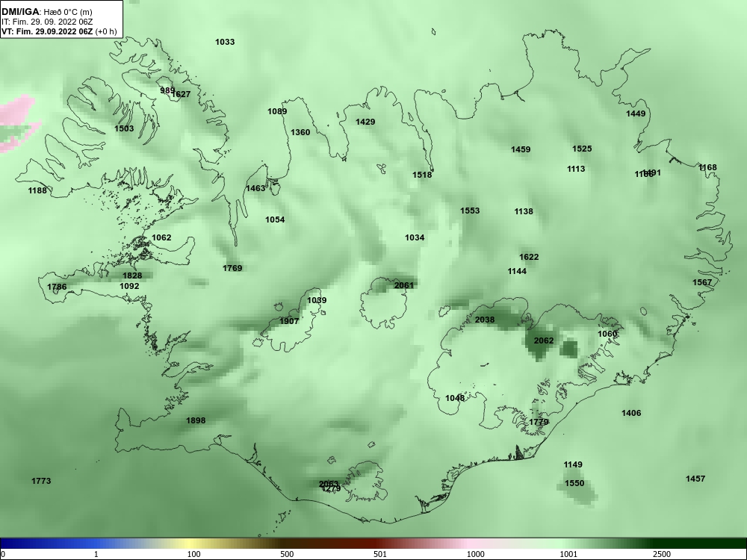This screenshot has width=747, height=560.
Task: Click the 1518 value label
Action: click(422, 175)
